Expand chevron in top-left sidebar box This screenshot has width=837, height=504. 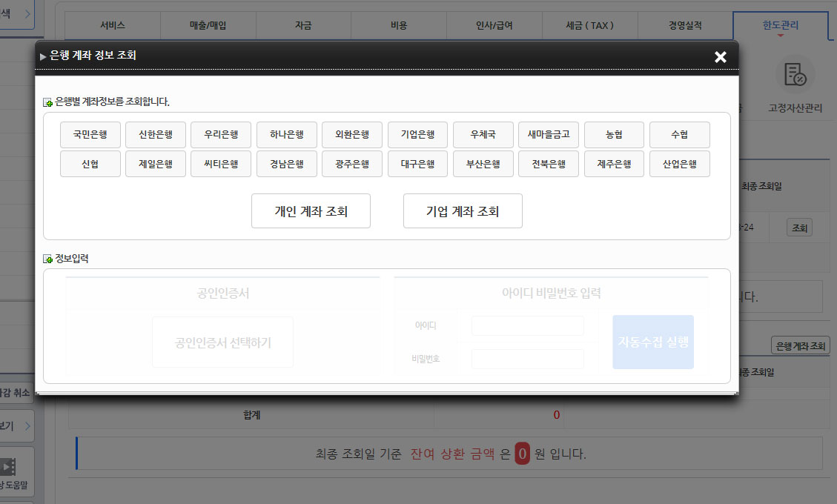tap(27, 14)
